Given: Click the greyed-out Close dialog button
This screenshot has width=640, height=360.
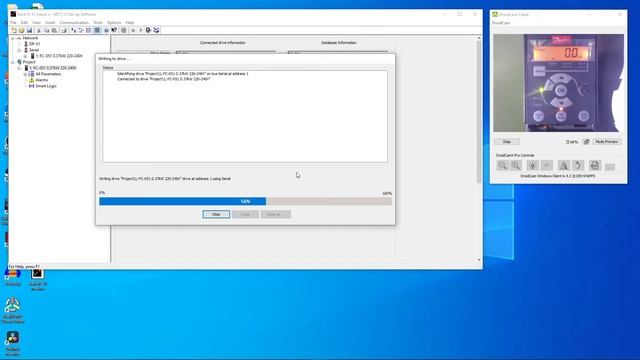Looking at the screenshot, I should [245, 214].
